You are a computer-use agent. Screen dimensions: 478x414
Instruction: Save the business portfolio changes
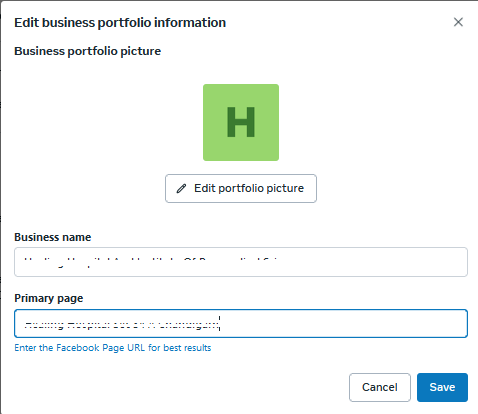(x=442, y=387)
